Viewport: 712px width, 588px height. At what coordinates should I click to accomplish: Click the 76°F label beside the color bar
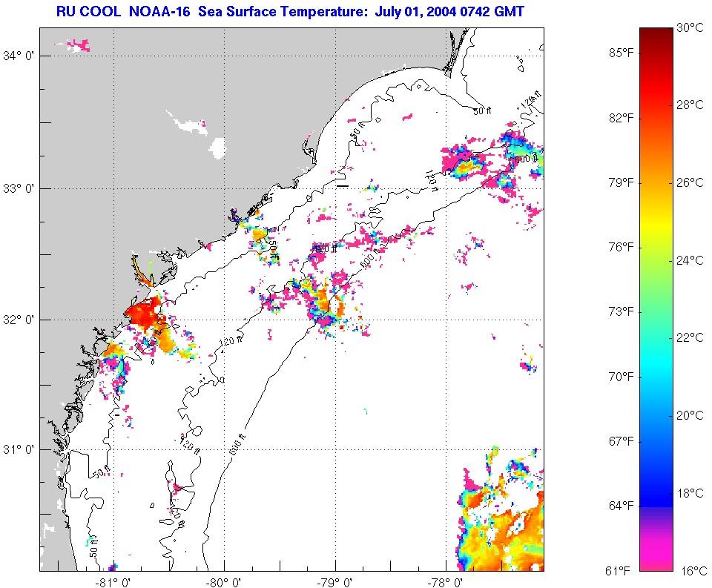pyautogui.click(x=622, y=248)
